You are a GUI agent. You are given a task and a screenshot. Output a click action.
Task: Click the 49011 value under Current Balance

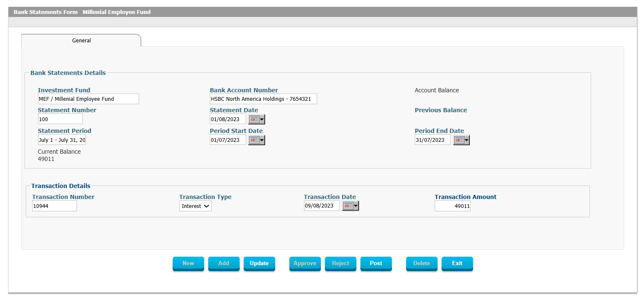click(46, 159)
